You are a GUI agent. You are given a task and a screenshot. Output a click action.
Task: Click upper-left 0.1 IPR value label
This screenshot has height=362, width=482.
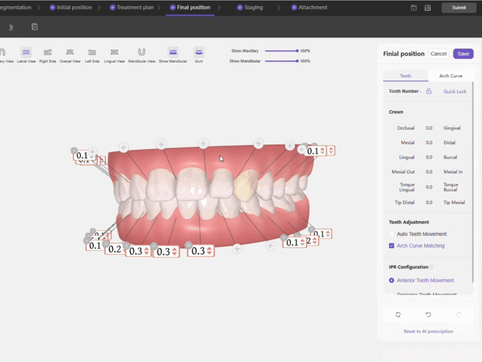[x=82, y=155]
